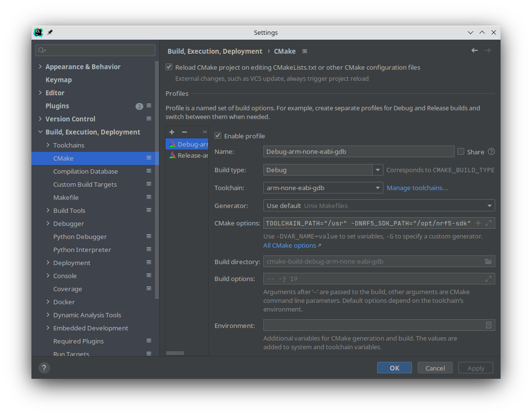Click the remove profile minus icon
532x416 pixels.
(184, 132)
